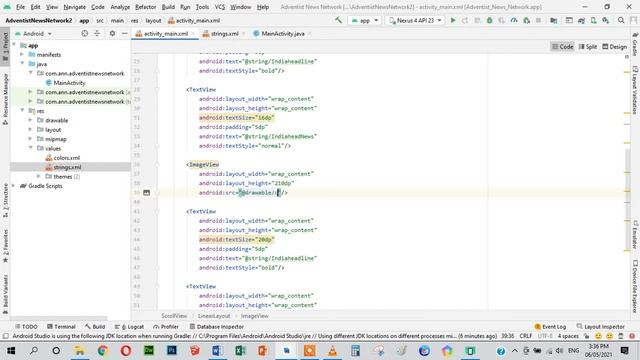This screenshot has height=360, width=640.
Task: Open the Layout Inspector
Action: coord(600,327)
